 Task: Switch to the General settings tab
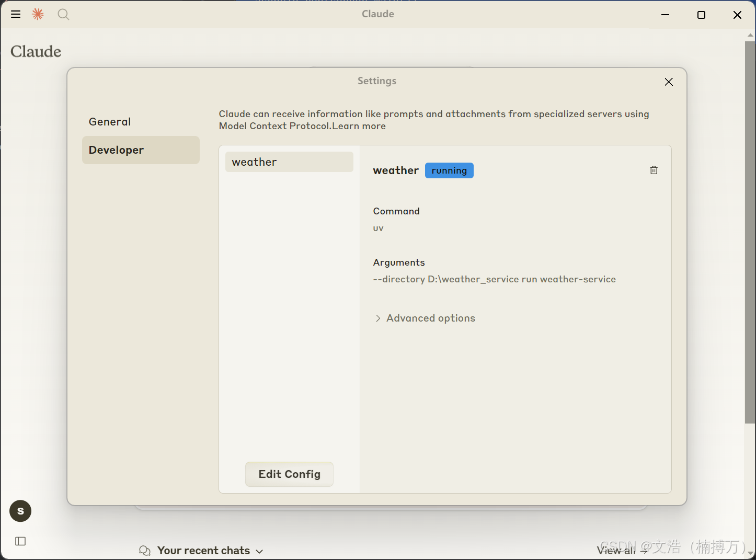click(x=141, y=122)
